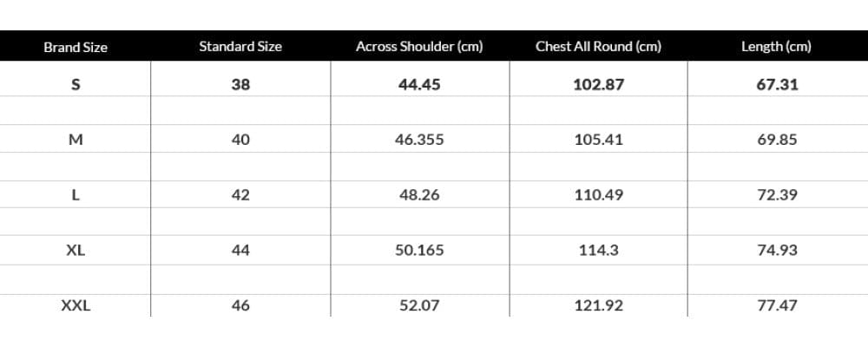The width and height of the screenshot is (868, 347).
Task: Click length value 69.85
Action: 777,140
